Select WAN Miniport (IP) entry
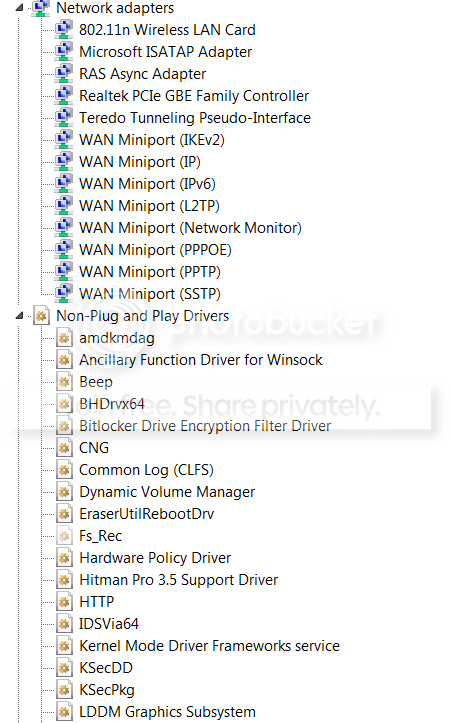This screenshot has height=723, width=453. 140,162
